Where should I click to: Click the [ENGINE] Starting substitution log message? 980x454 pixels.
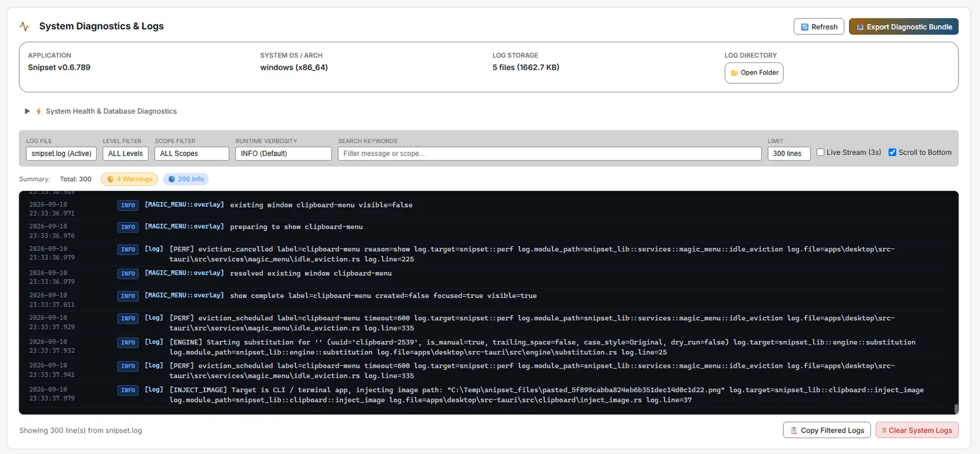click(543, 347)
